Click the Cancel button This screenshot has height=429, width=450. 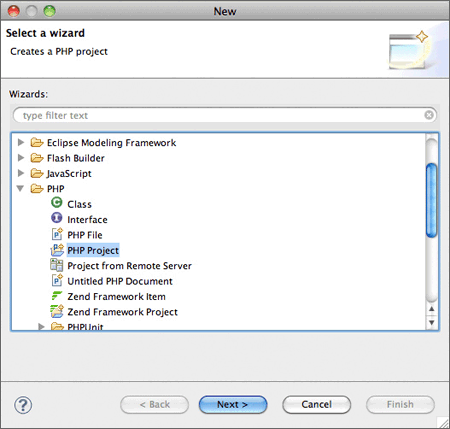point(316,405)
